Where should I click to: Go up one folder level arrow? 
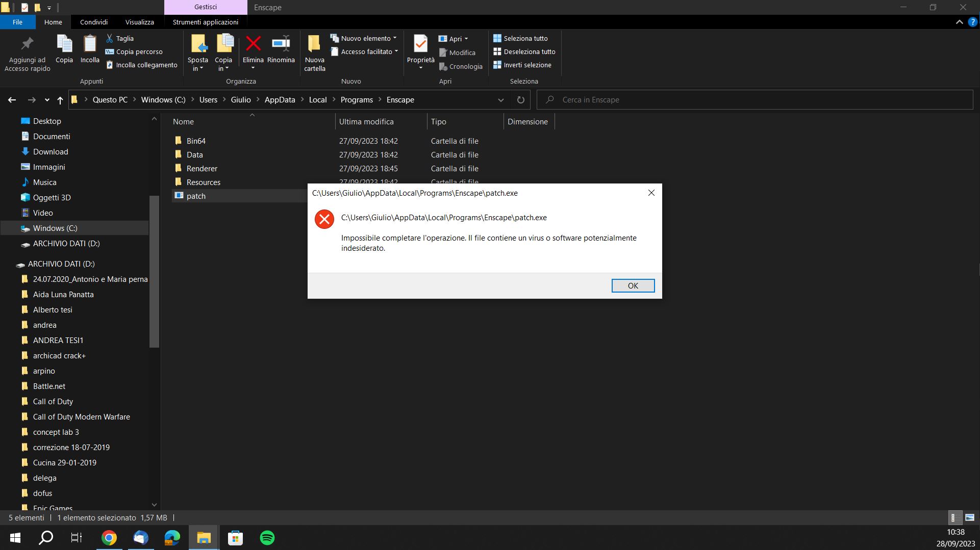tap(60, 100)
